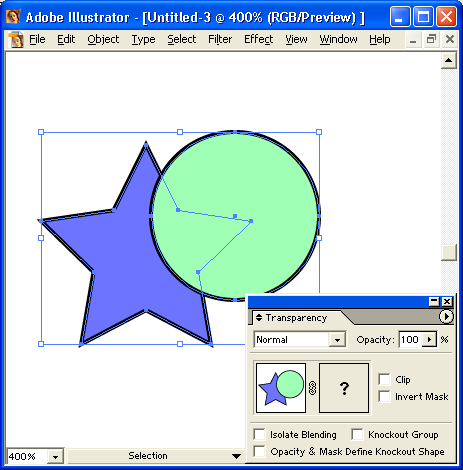The height and width of the screenshot is (470, 463).
Task: Restore down the document window in menu bar
Action: 431,39
